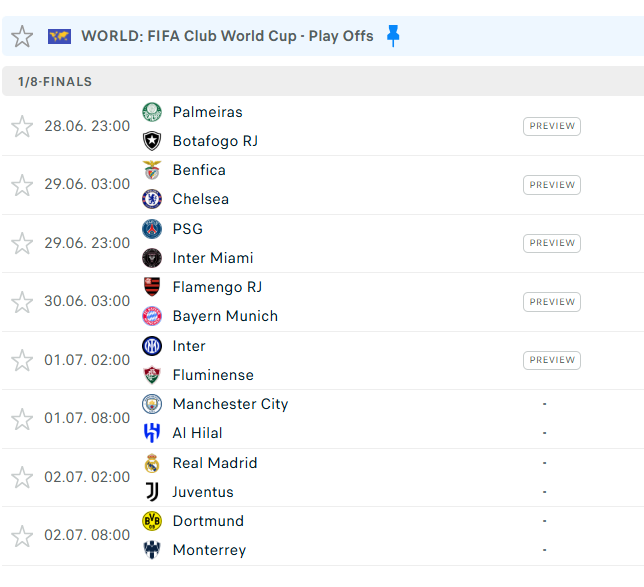Screen dimensions: 644x587
Task: Open Preview for Benfica vs Chelsea
Action: pos(552,185)
